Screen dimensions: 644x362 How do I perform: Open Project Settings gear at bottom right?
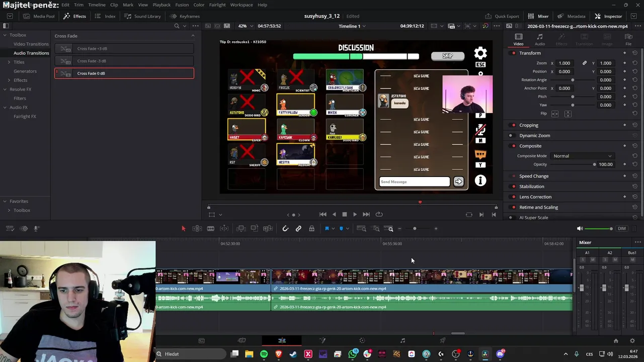pos(632,341)
